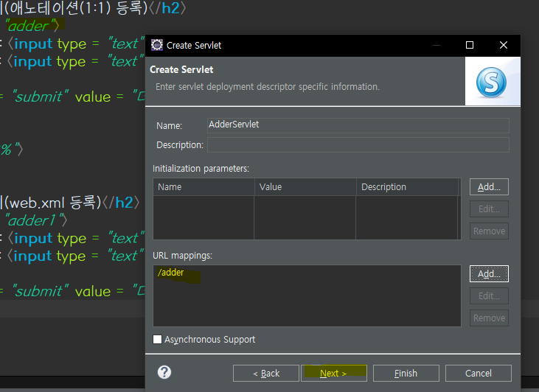Image resolution: width=539 pixels, height=392 pixels.
Task: Click the Name field containing AdderServlet
Action: point(358,125)
